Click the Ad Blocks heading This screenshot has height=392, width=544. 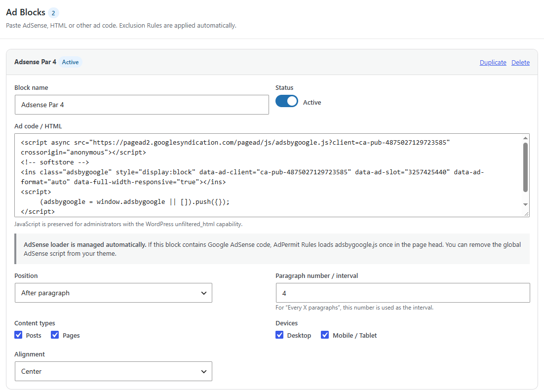click(26, 12)
